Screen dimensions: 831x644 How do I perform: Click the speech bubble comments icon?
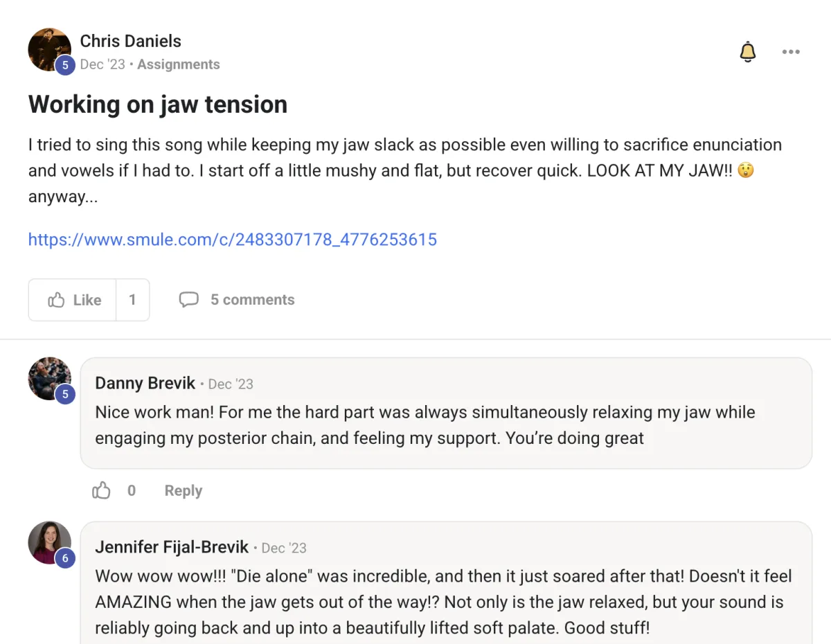[188, 300]
